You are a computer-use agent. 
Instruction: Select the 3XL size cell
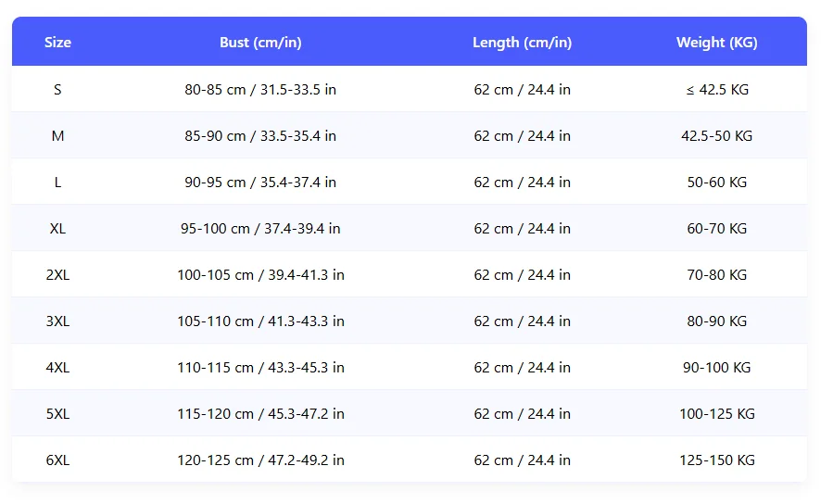pyautogui.click(x=57, y=321)
